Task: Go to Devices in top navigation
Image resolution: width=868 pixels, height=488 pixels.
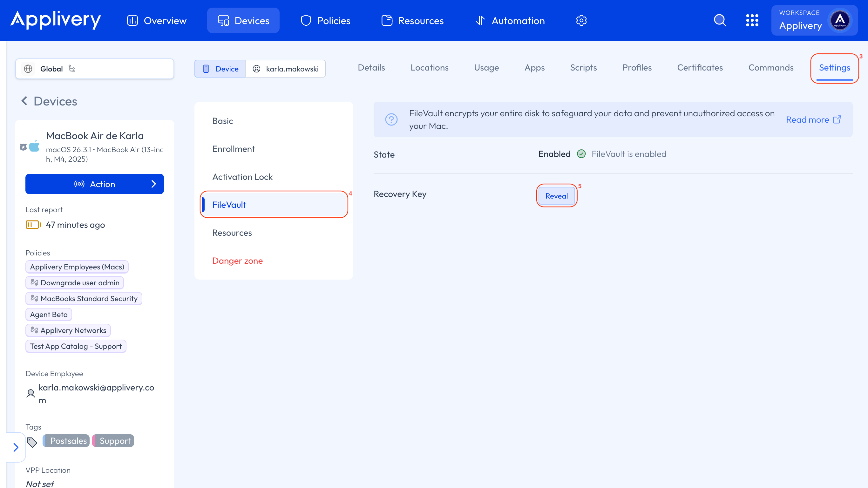Action: pos(243,21)
